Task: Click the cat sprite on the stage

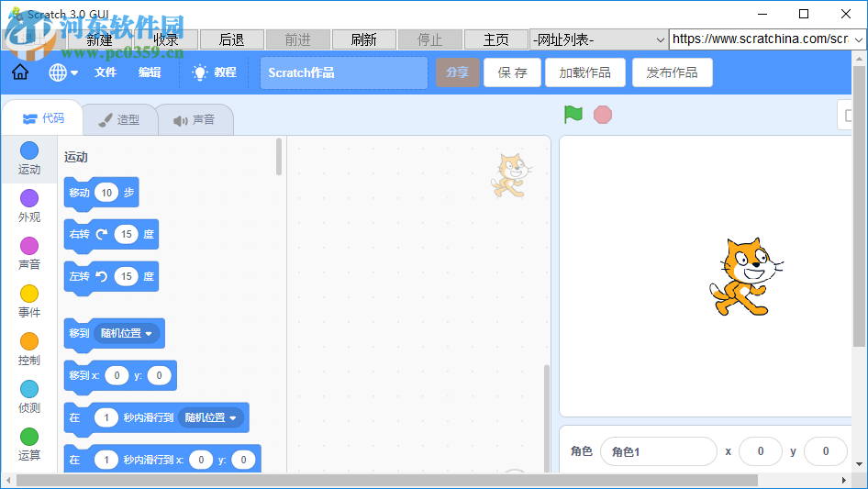Action: tap(746, 277)
